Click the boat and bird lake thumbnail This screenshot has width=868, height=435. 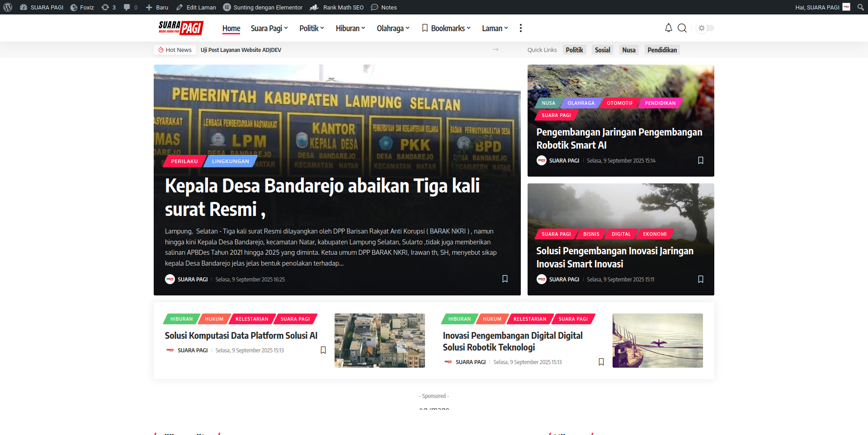tap(658, 341)
